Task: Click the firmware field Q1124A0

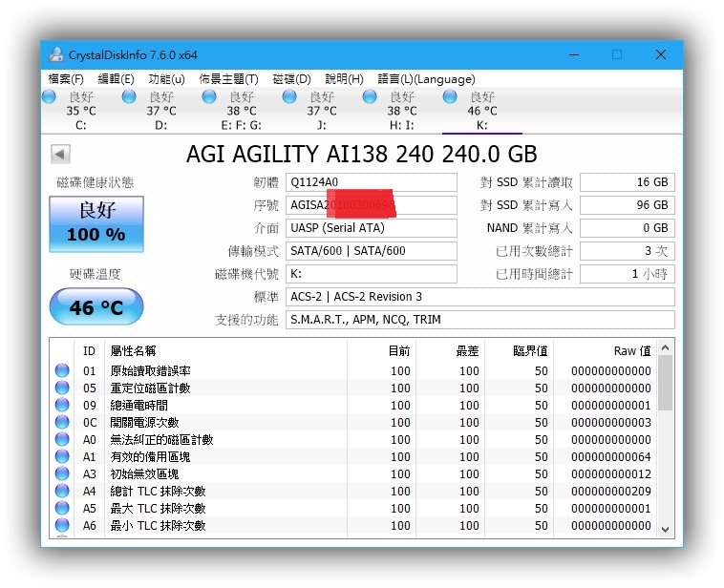Action: [372, 182]
